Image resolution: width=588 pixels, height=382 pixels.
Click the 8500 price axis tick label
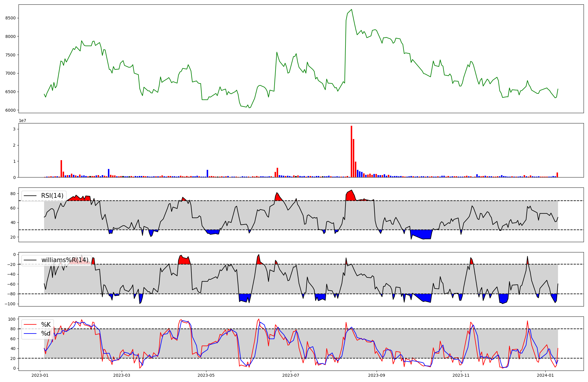10,18
